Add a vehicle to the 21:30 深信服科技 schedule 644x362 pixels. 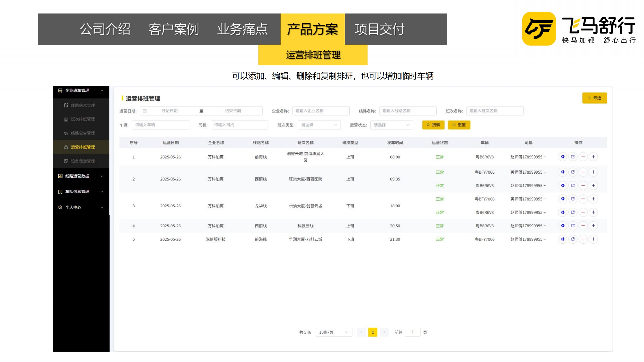(x=593, y=239)
